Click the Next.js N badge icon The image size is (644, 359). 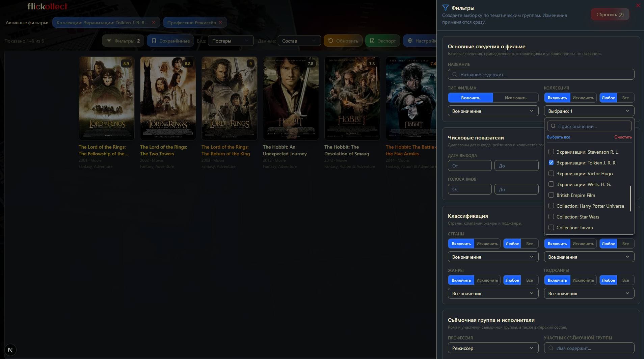pyautogui.click(x=10, y=350)
